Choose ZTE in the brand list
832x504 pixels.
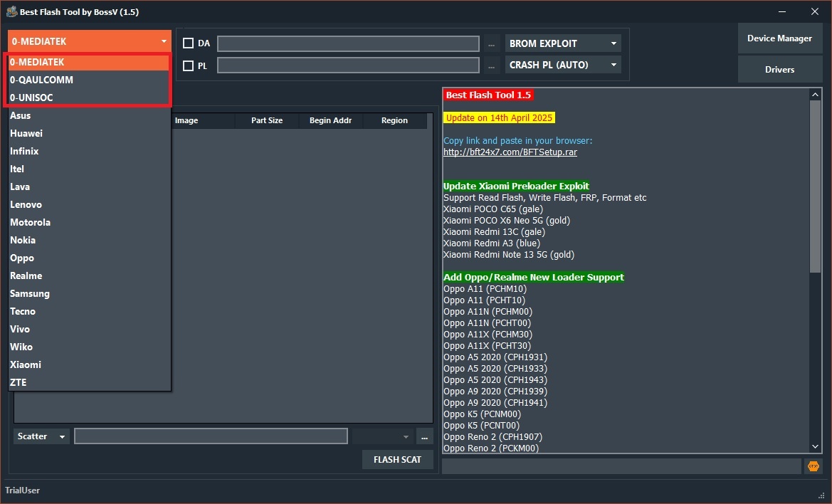click(89, 382)
